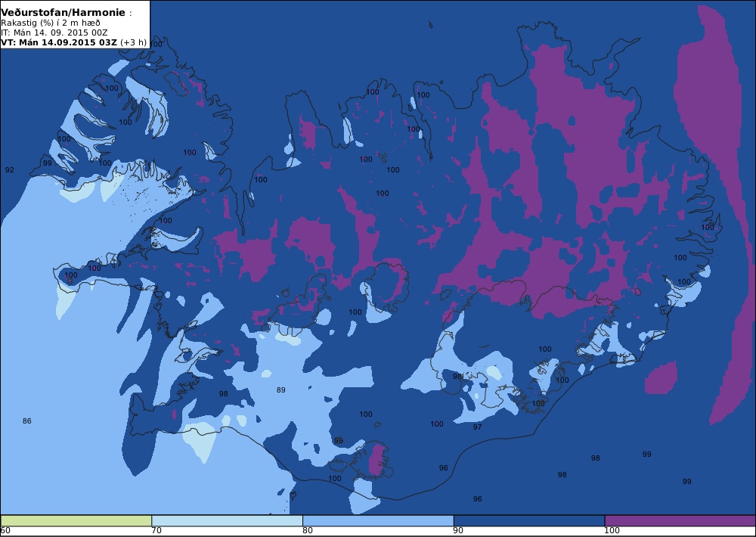
Task: Click the legend label '70'
Action: point(156,531)
